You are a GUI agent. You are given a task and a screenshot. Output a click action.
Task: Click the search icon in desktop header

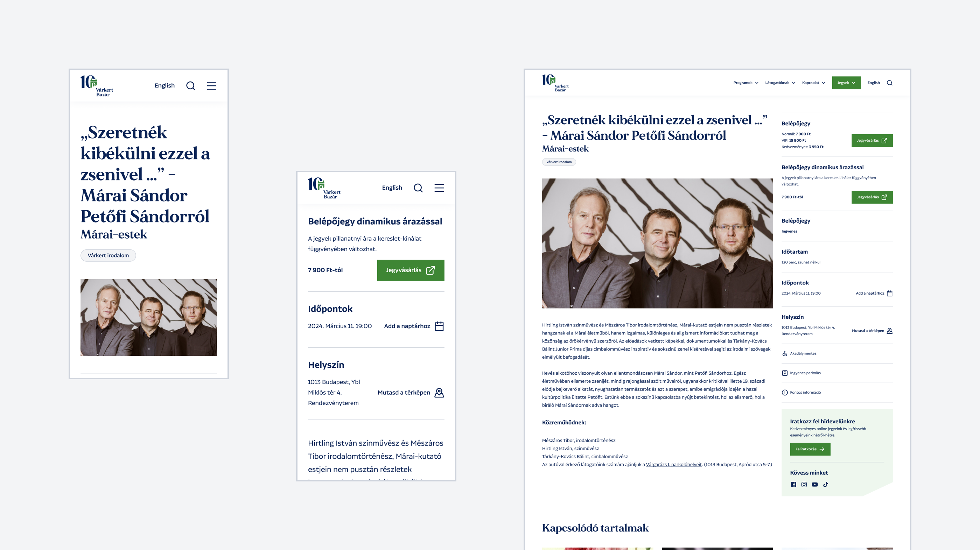click(x=889, y=83)
